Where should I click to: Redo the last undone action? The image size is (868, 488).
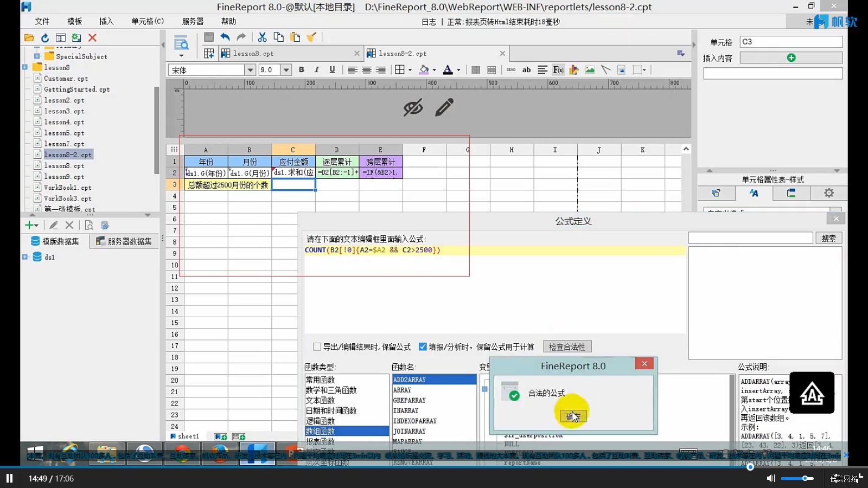click(x=241, y=37)
